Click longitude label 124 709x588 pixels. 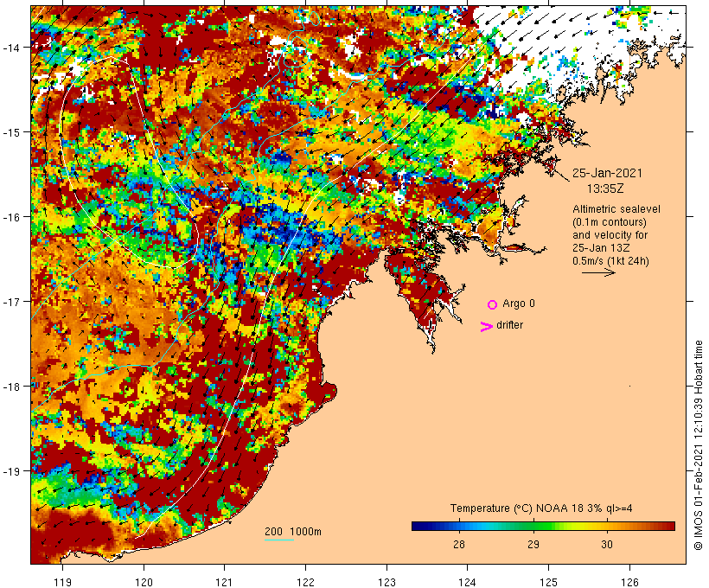tap(468, 582)
